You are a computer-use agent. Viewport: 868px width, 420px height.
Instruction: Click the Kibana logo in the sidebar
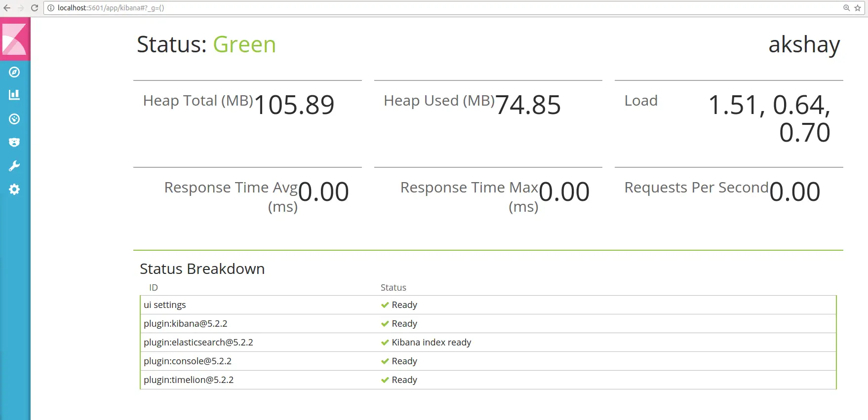pyautogui.click(x=15, y=39)
